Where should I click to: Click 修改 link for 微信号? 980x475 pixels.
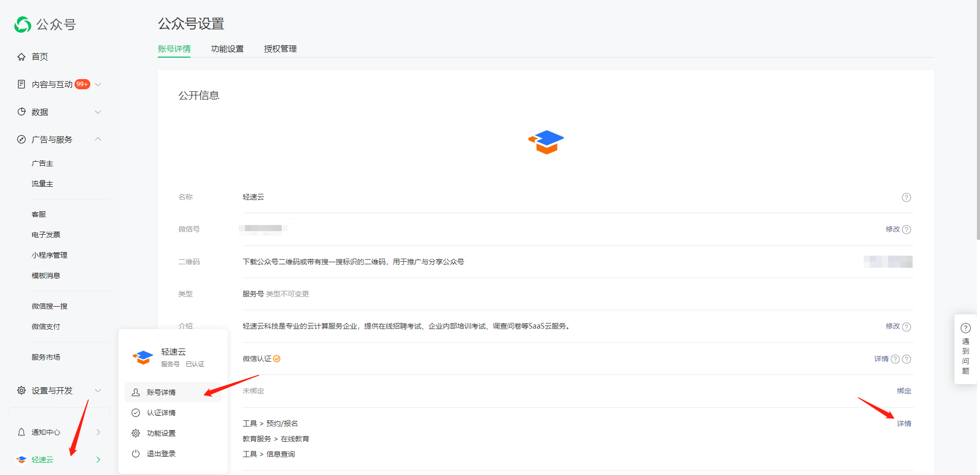point(892,229)
